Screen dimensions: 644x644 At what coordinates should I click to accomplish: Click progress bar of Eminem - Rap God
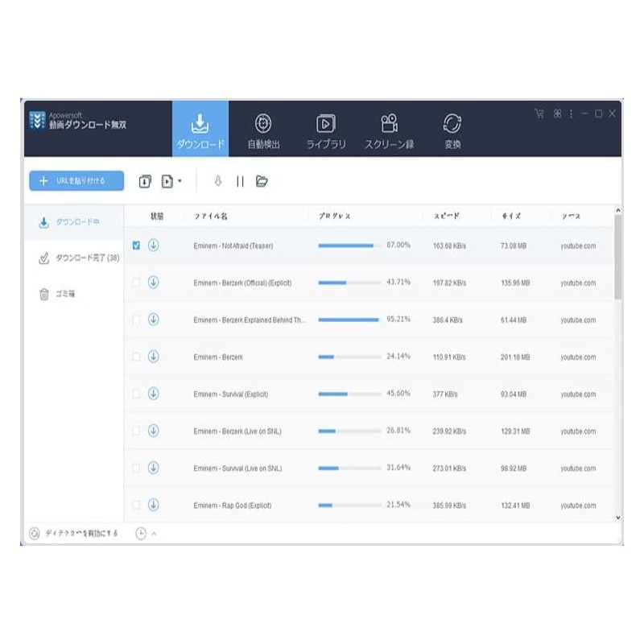[x=349, y=506]
